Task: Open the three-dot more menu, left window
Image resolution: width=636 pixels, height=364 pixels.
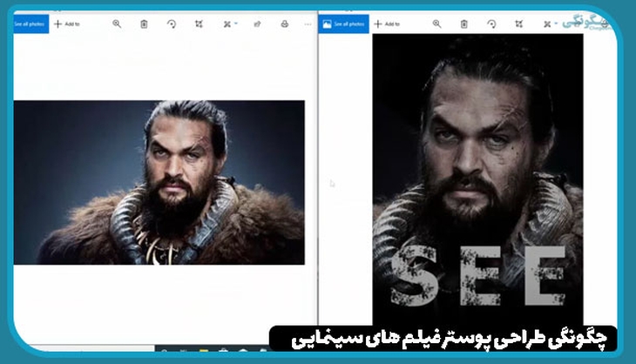Action: 308,24
